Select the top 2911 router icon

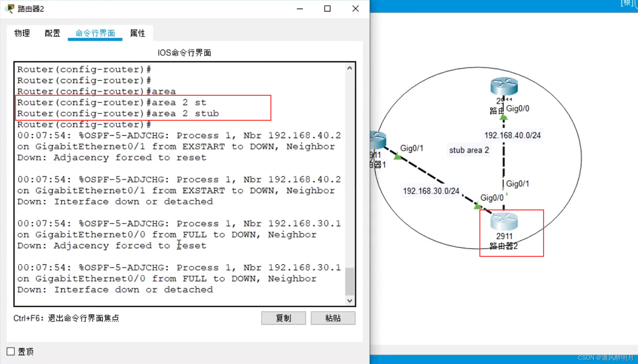pyautogui.click(x=504, y=86)
